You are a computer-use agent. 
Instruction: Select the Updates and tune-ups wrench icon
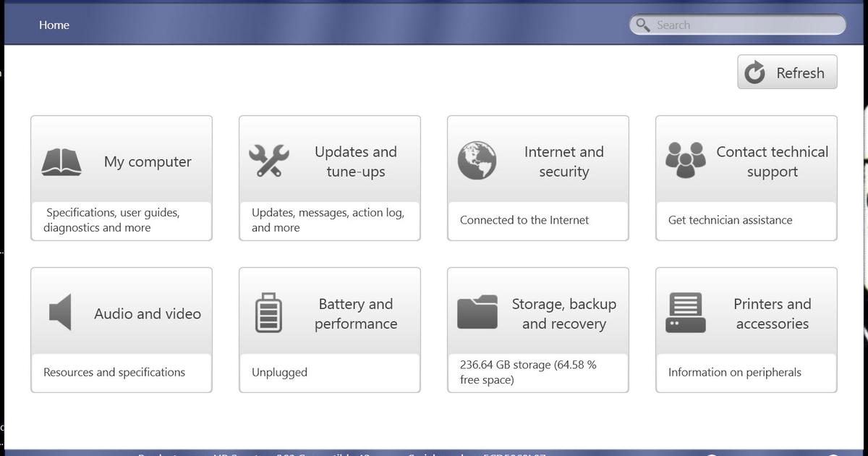click(x=268, y=161)
